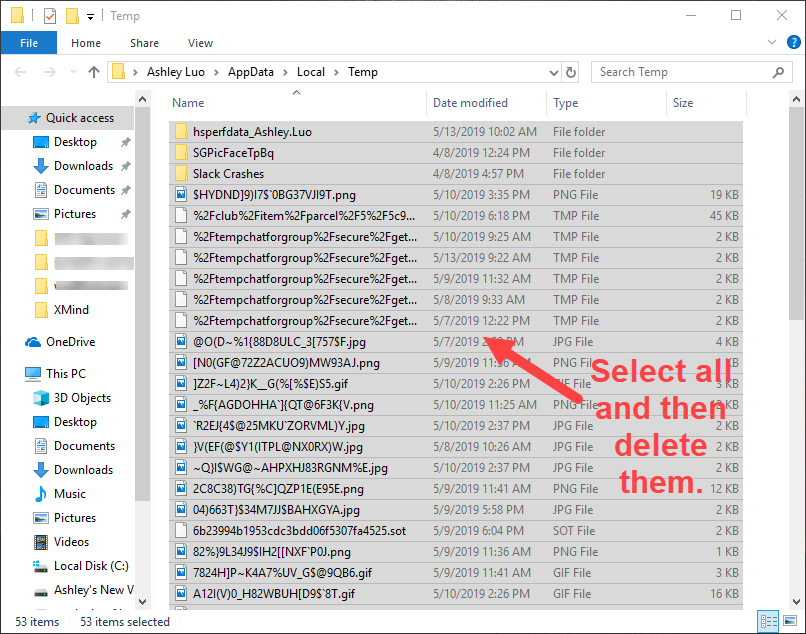Open the Music folder under This PC

tap(70, 494)
